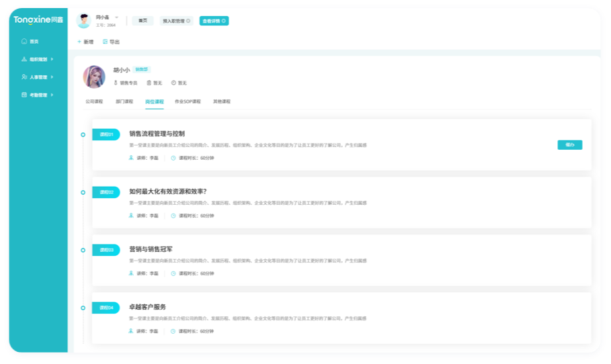Close the 查看详情 top tab
611x364 pixels.
[224, 21]
